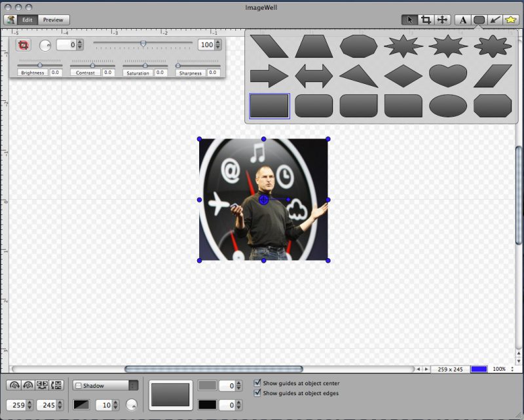Viewport: 524px width, 420px height.
Task: Switch to Edit mode tab
Action: click(x=28, y=20)
